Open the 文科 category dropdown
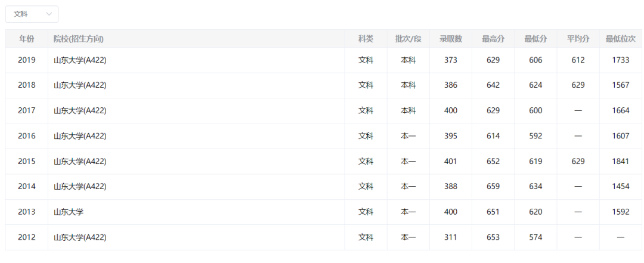644x263 pixels. (32, 14)
